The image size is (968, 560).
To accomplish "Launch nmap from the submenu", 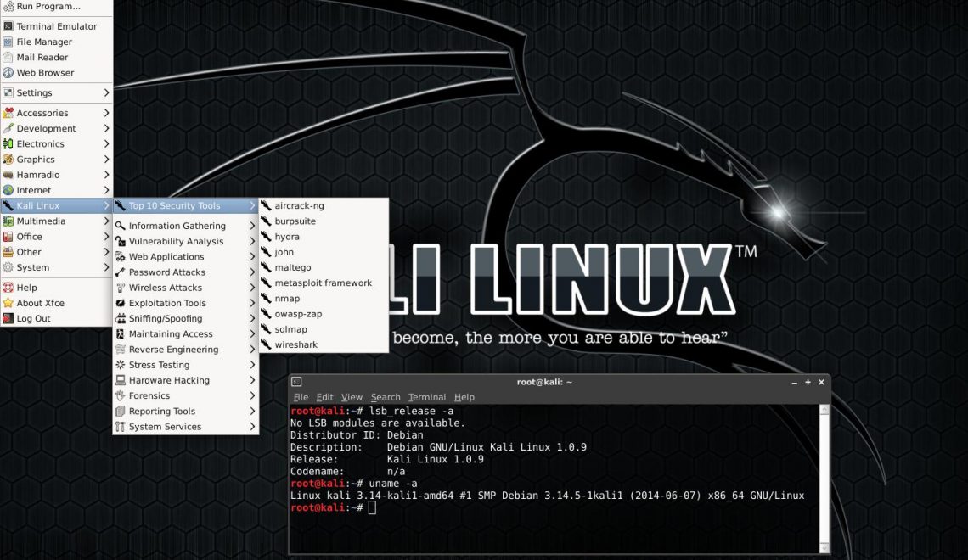I will pyautogui.click(x=324, y=298).
